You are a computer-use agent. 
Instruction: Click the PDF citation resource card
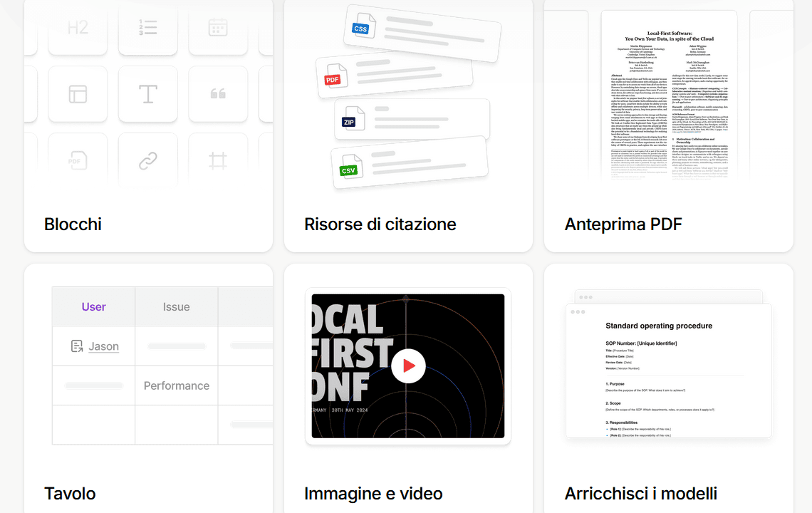click(x=395, y=76)
